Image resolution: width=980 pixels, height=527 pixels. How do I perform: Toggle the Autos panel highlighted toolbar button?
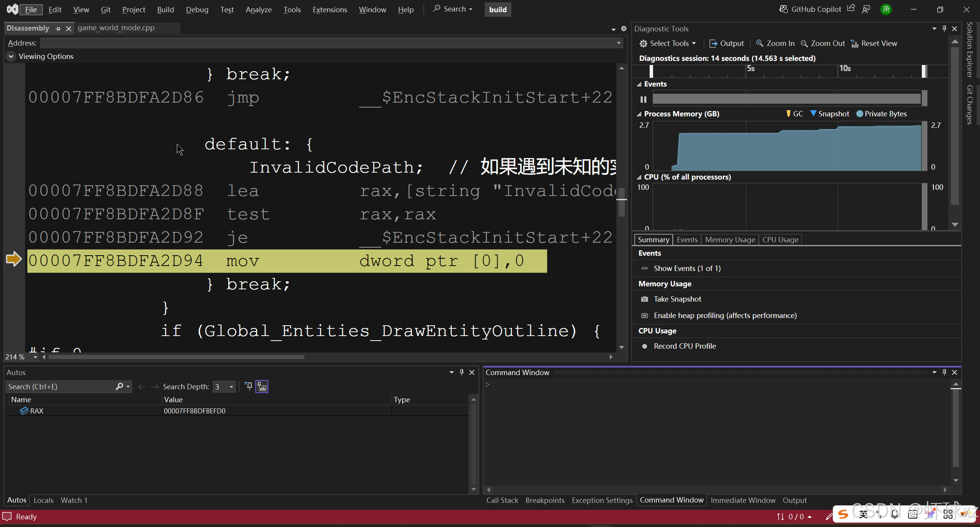click(262, 387)
